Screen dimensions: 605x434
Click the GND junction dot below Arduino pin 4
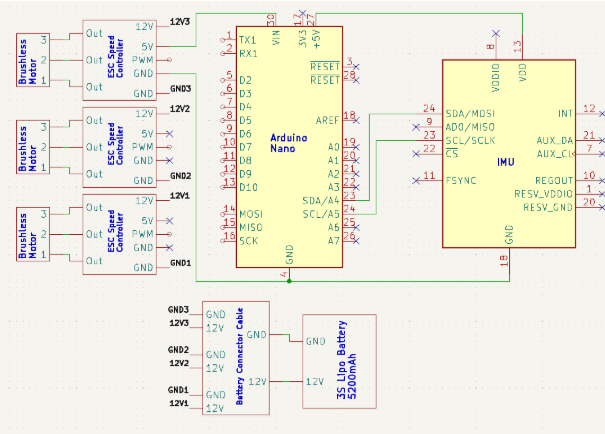pyautogui.click(x=289, y=281)
